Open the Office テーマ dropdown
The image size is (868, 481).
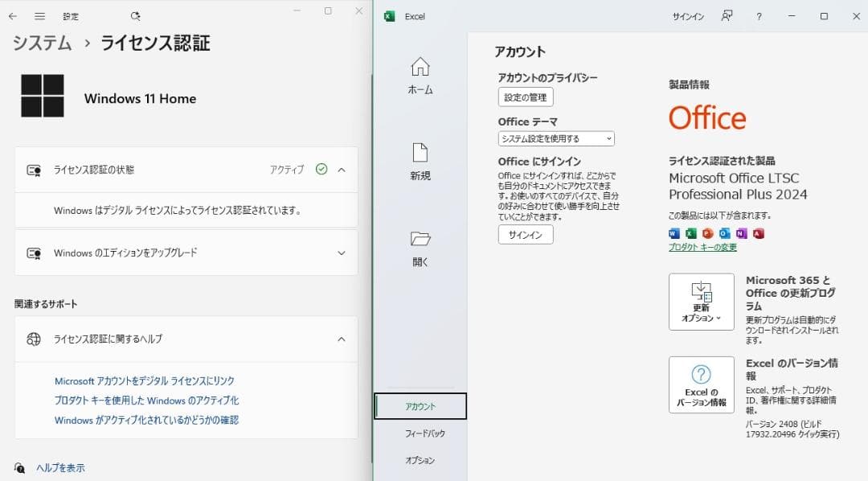pyautogui.click(x=556, y=138)
